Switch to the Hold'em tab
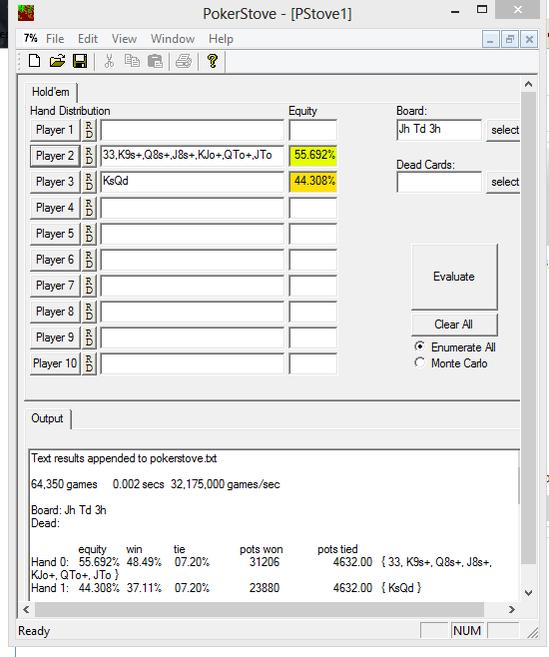The height and width of the screenshot is (657, 549). click(x=51, y=92)
